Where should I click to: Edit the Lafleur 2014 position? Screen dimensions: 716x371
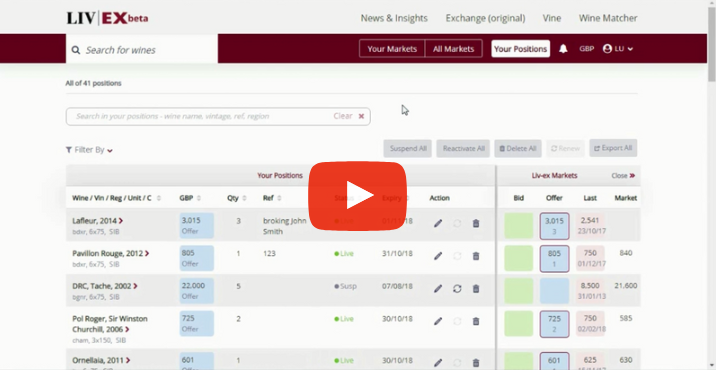pyautogui.click(x=438, y=223)
